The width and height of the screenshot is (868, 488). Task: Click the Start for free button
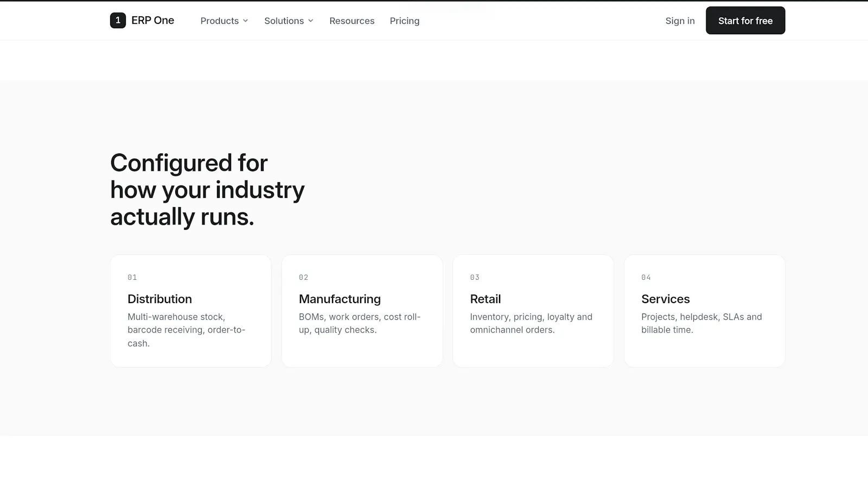tap(745, 21)
